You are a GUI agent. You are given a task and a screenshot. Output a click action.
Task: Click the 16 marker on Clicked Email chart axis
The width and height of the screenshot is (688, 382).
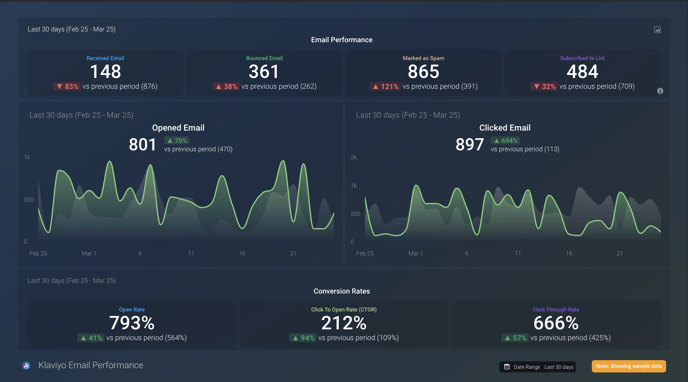tap(569, 253)
